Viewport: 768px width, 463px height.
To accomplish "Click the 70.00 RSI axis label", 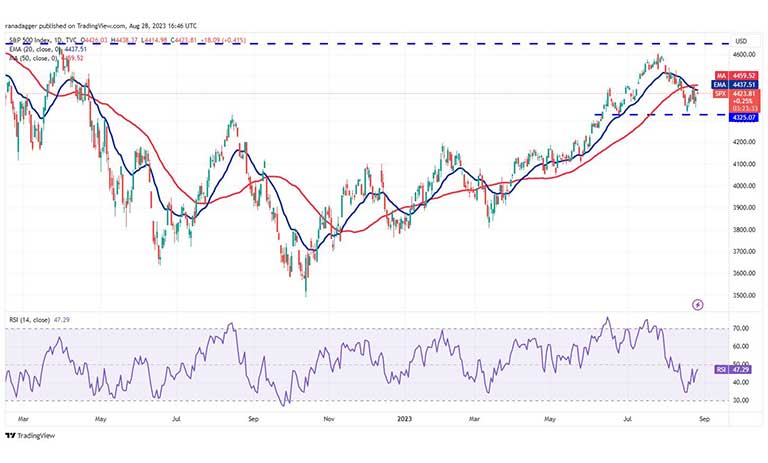I will pyautogui.click(x=742, y=328).
